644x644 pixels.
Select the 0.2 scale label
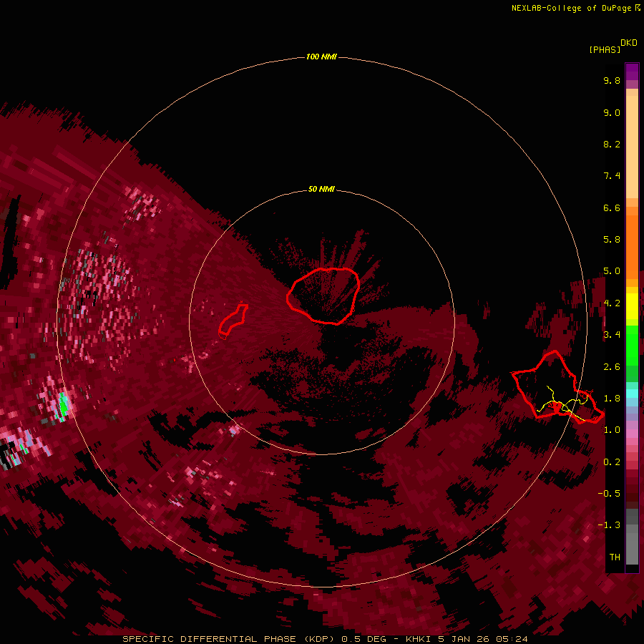(612, 462)
